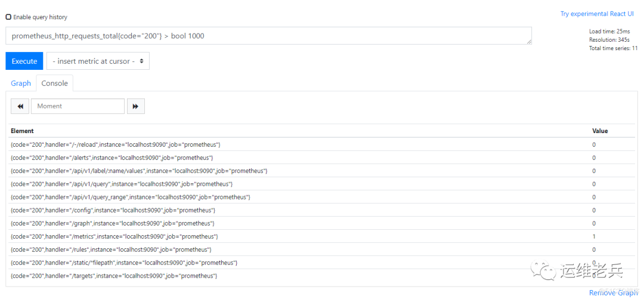Screen dimensions: 644x299
Task: Click inside the PromQL expression text box
Action: [x=268, y=36]
